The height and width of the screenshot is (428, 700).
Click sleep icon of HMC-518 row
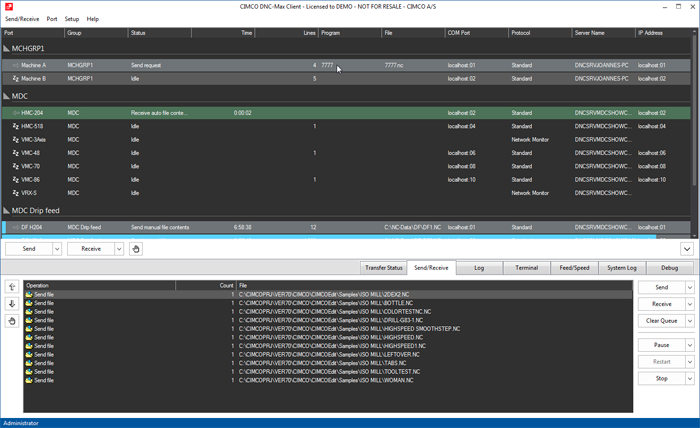pyautogui.click(x=16, y=126)
